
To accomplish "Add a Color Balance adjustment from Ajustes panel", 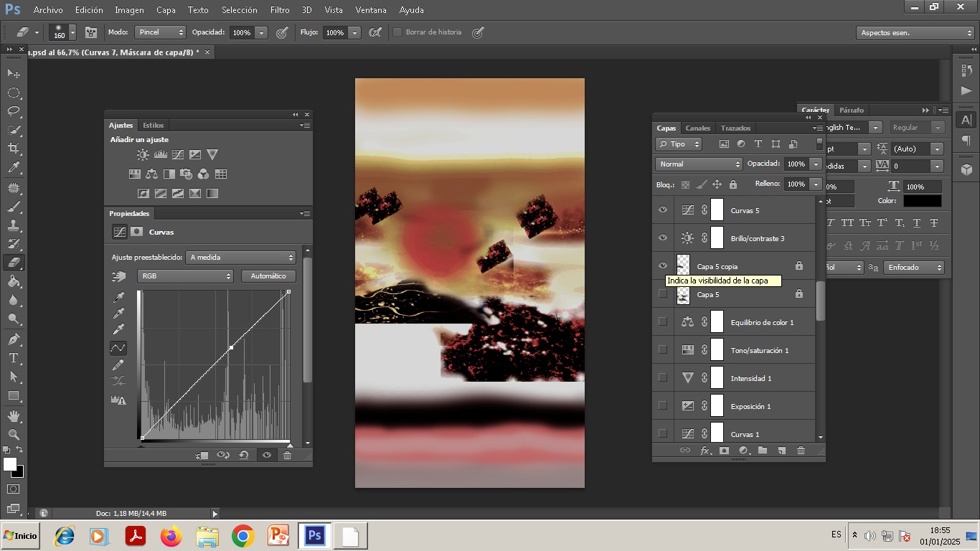I will point(151,174).
